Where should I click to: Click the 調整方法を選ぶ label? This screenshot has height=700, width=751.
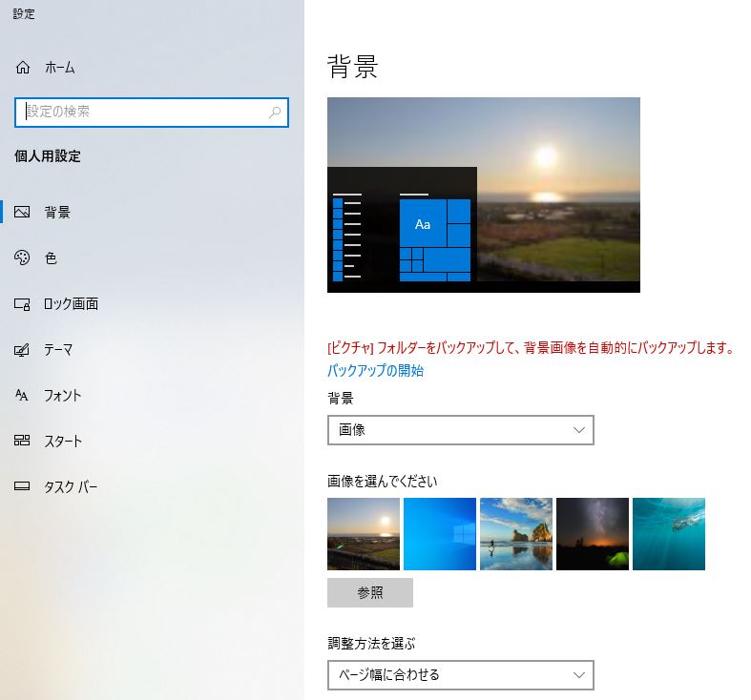371,643
